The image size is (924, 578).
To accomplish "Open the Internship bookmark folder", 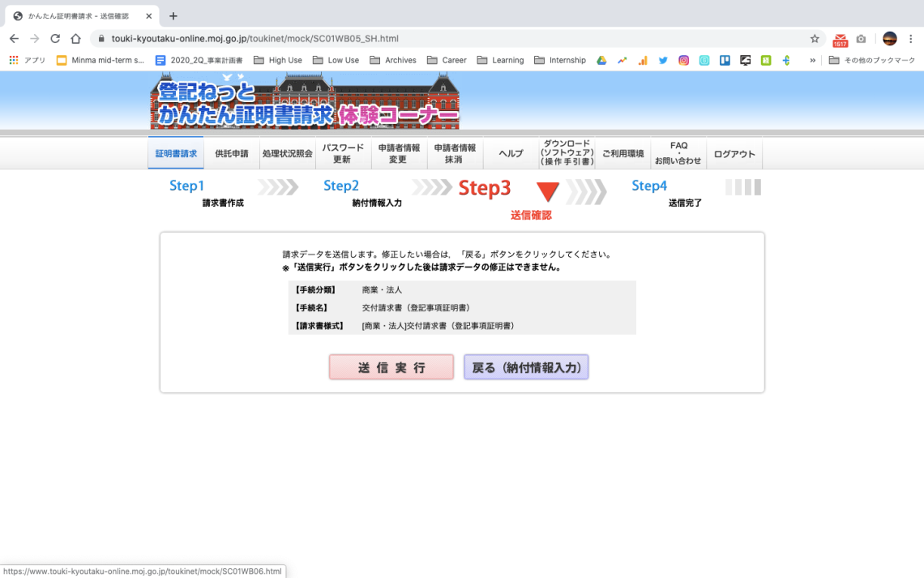I will click(x=560, y=60).
